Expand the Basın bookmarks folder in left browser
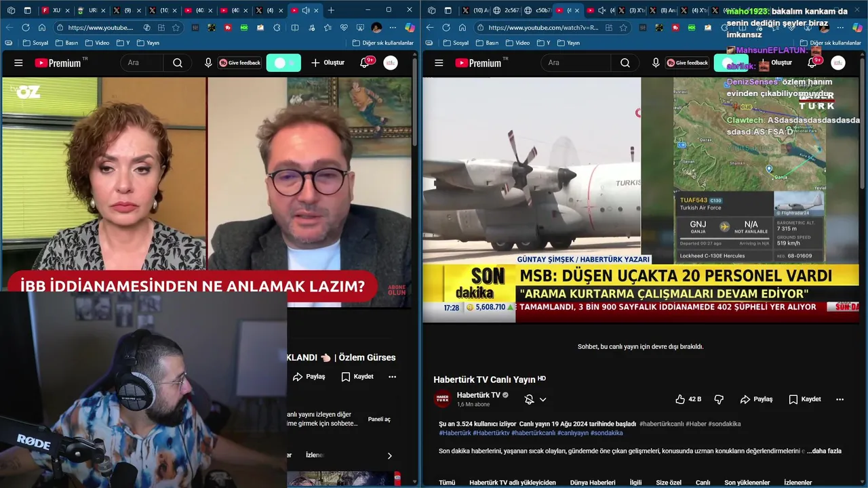The width and height of the screenshot is (868, 488). pos(68,43)
